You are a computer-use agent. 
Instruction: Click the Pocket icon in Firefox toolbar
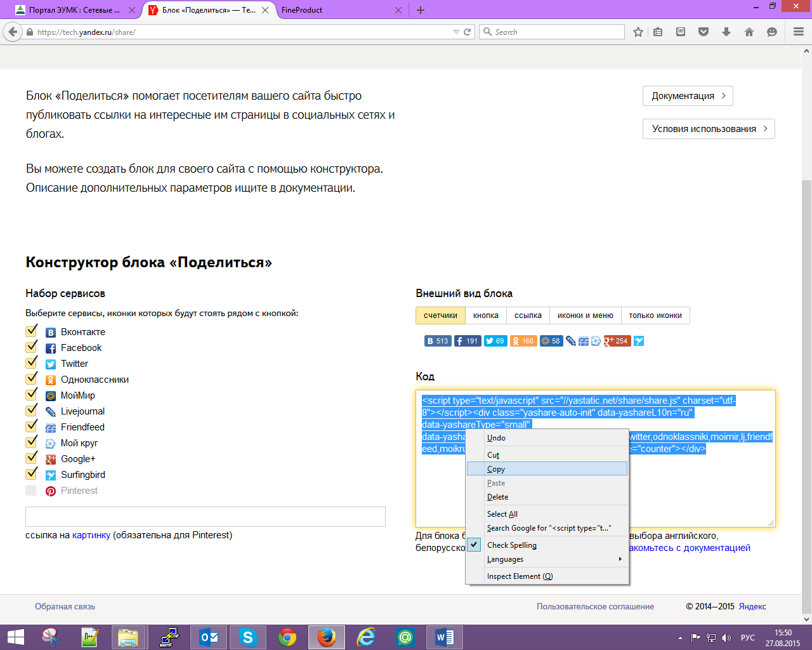704,32
